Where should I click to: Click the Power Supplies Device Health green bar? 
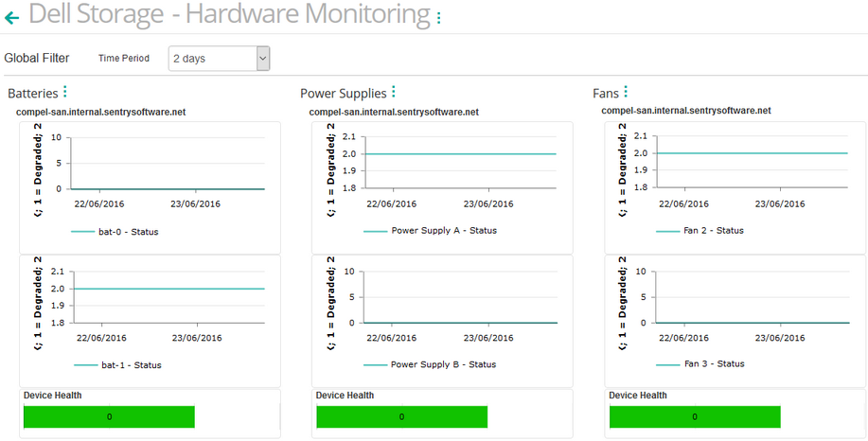pos(402,416)
